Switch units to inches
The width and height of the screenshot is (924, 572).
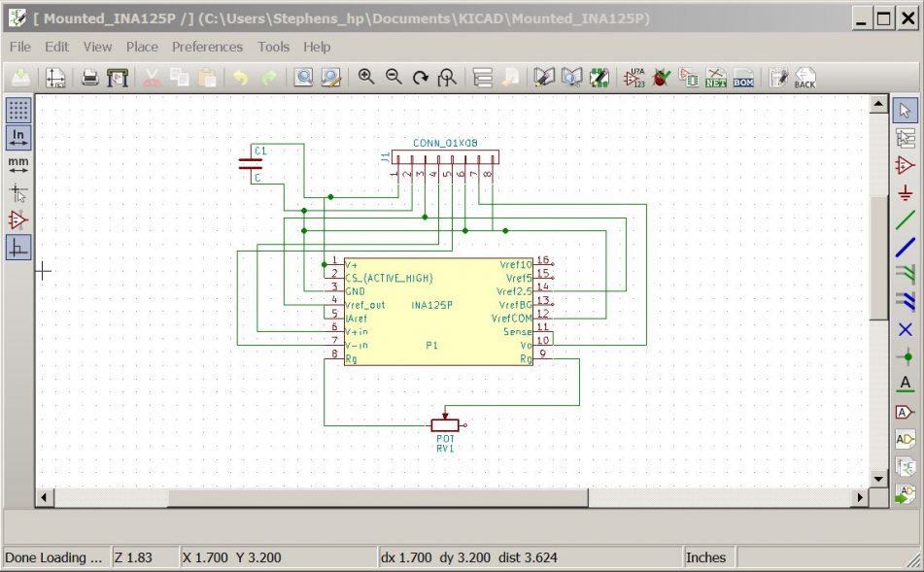(18, 137)
